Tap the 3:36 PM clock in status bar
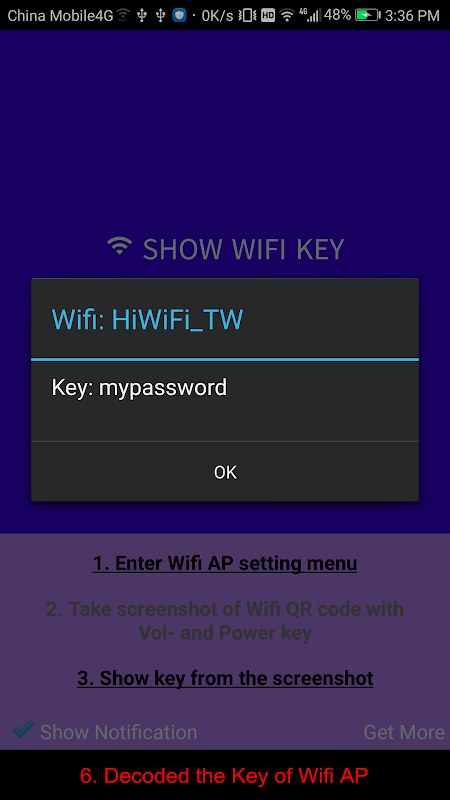This screenshot has height=800, width=450. [412, 16]
